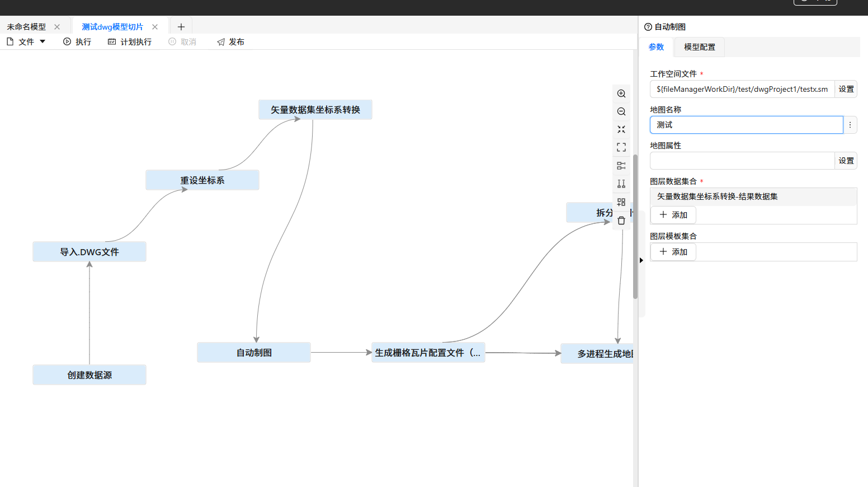Select the 导入.DWG文件 node
The width and height of the screenshot is (868, 487).
coord(89,252)
